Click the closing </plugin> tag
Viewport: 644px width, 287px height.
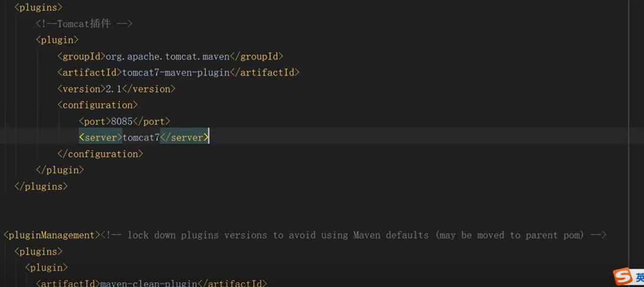(60, 170)
